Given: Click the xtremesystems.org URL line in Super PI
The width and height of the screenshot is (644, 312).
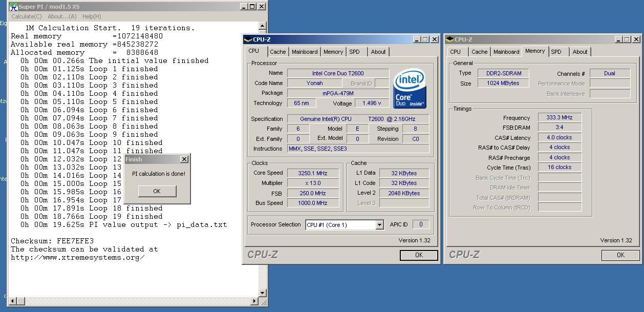Looking at the screenshot, I should click(78, 257).
